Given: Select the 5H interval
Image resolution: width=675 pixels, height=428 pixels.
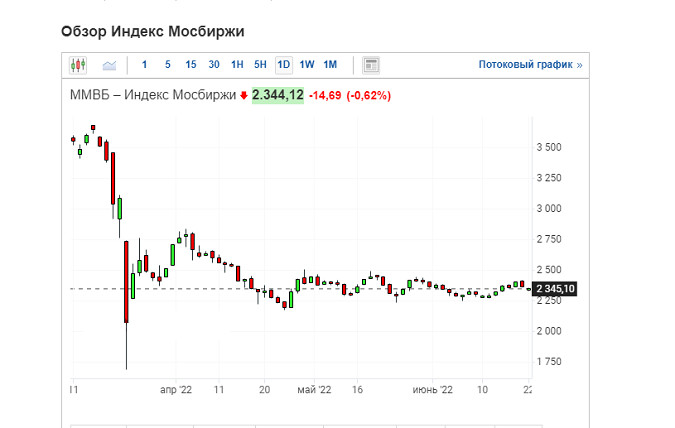Looking at the screenshot, I should pos(260,65).
